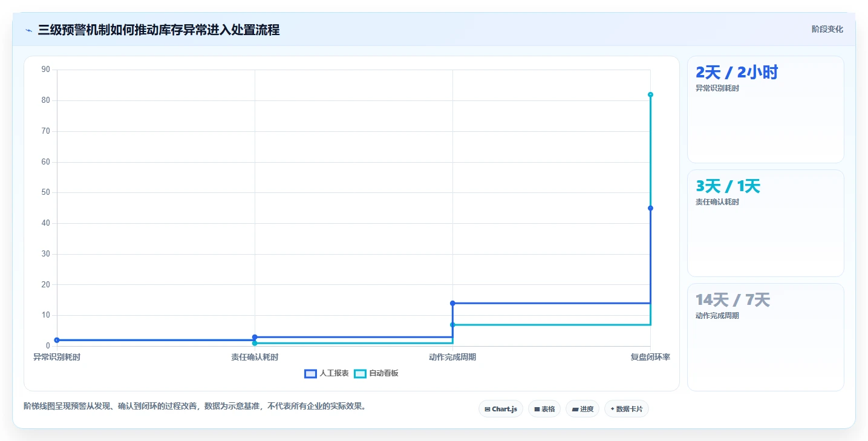Click the 自动看板 point at 7 on 动作完成周期
Screen dimensions: 868x441
[x=452, y=325]
